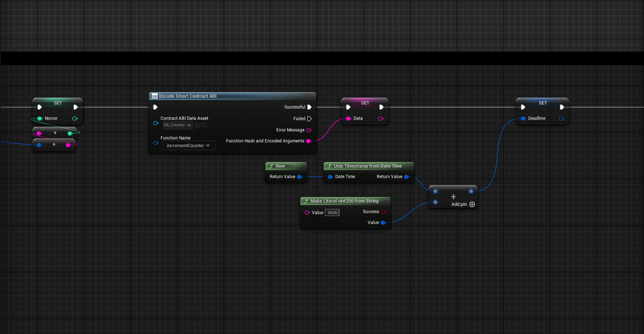Click the Successful exec output pin
This screenshot has width=644, height=334.
click(309, 107)
